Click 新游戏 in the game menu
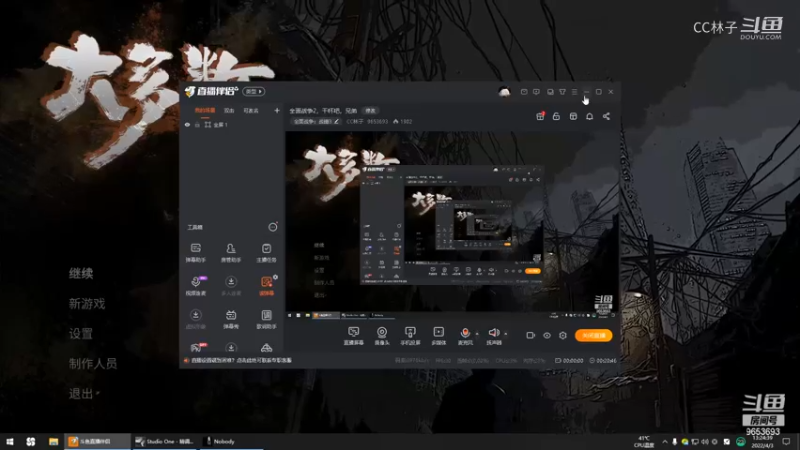The height and width of the screenshot is (450, 800). [87, 304]
